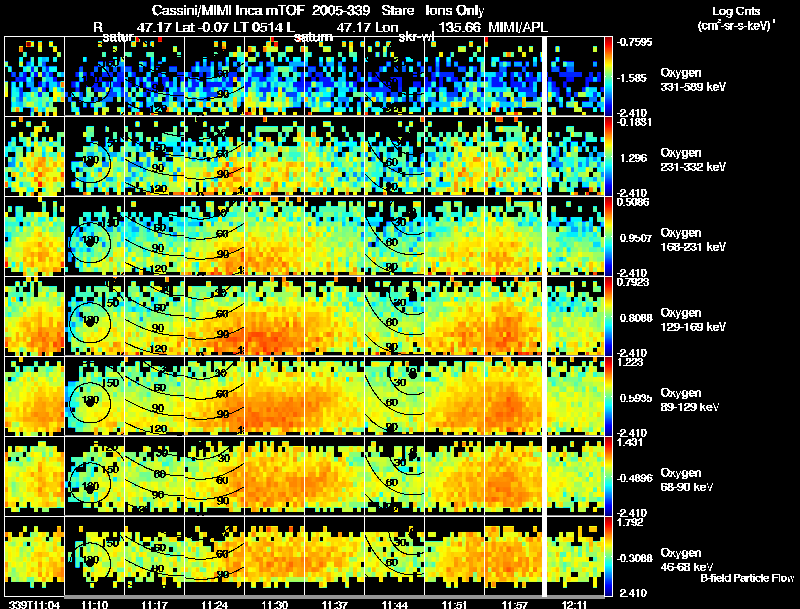Open the 12:11 panel in the 331-589 keV row
The height and width of the screenshot is (609, 800).
(x=576, y=76)
